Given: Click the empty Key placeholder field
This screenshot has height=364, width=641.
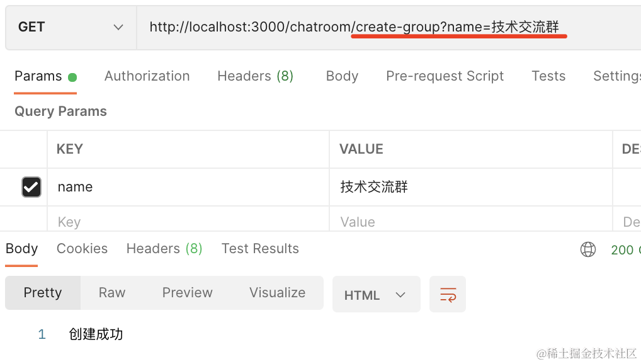Looking at the screenshot, I should click(188, 222).
